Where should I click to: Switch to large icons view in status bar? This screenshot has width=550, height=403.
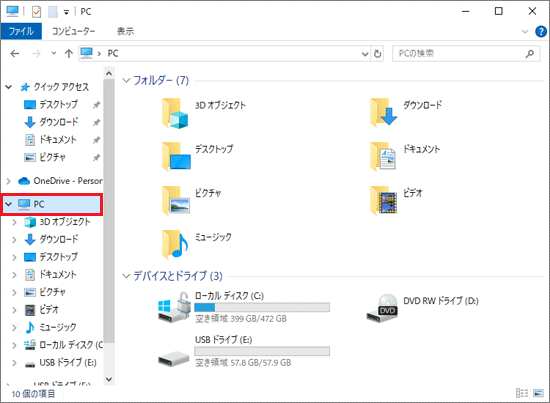(538, 393)
